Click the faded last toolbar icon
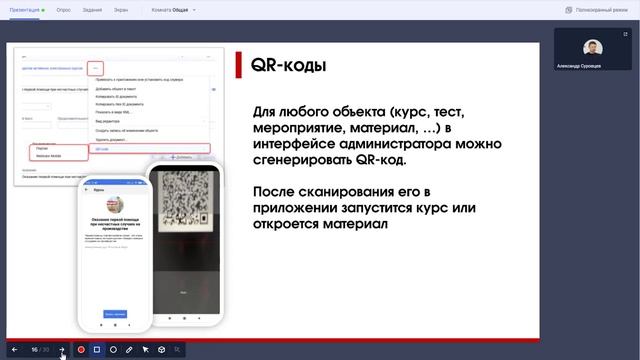The width and height of the screenshot is (640, 360). (177, 349)
